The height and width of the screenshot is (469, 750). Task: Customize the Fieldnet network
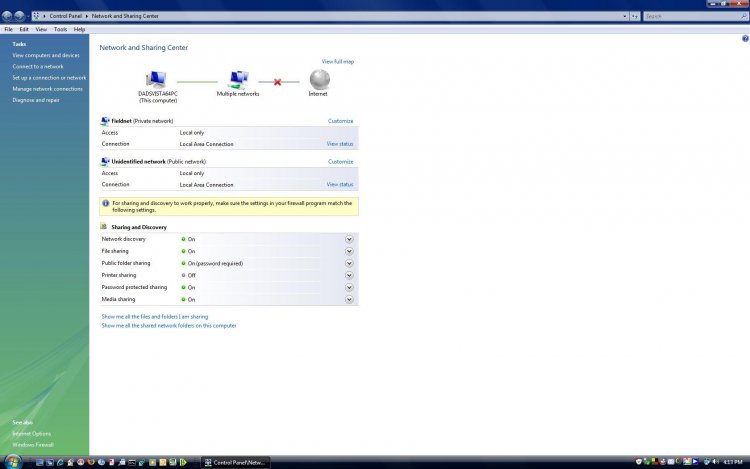340,121
